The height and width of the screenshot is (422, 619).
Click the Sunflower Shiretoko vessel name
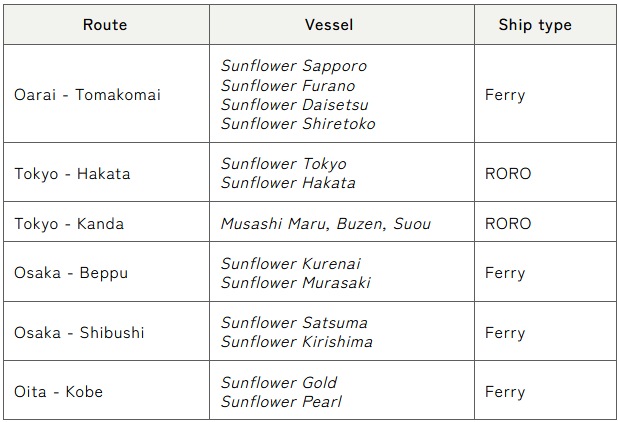tap(297, 124)
